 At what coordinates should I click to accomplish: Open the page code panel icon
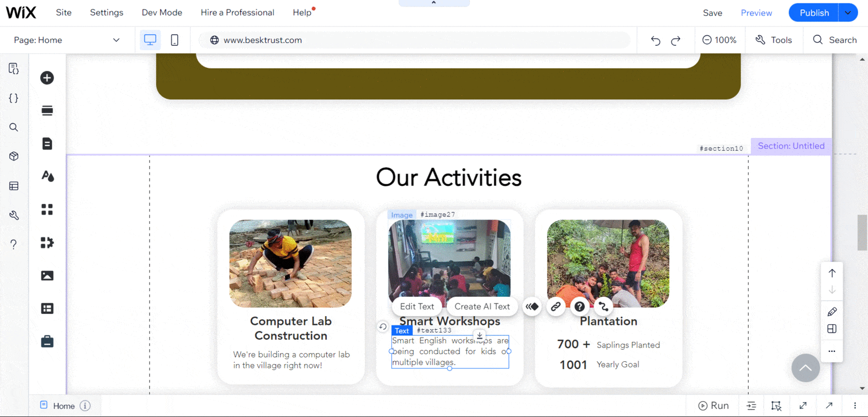[14, 68]
